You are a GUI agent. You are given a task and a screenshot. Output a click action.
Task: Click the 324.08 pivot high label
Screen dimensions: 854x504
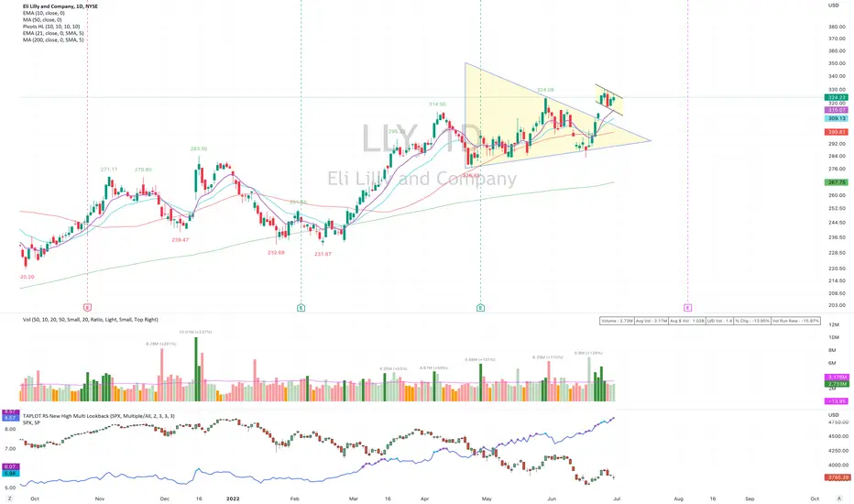pyautogui.click(x=545, y=90)
